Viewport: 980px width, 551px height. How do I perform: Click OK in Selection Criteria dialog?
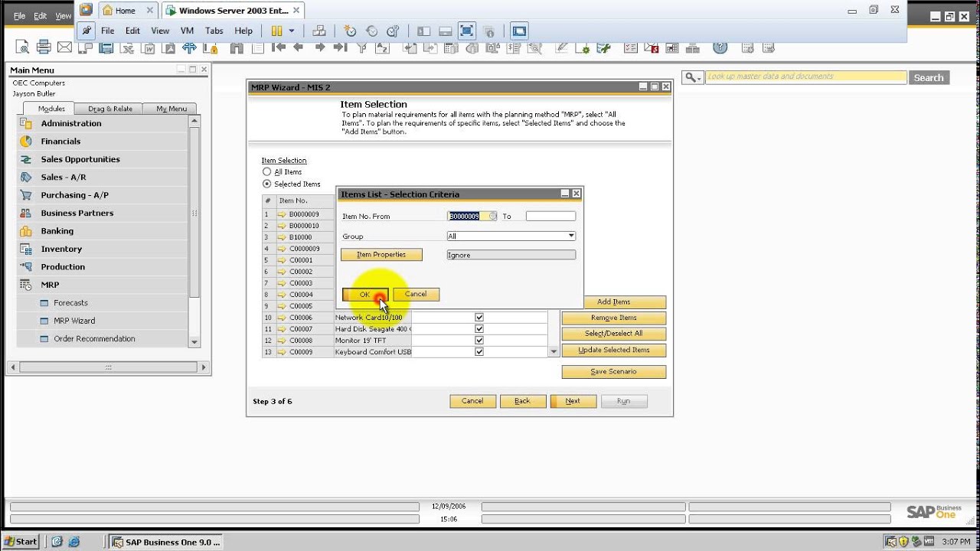(365, 295)
